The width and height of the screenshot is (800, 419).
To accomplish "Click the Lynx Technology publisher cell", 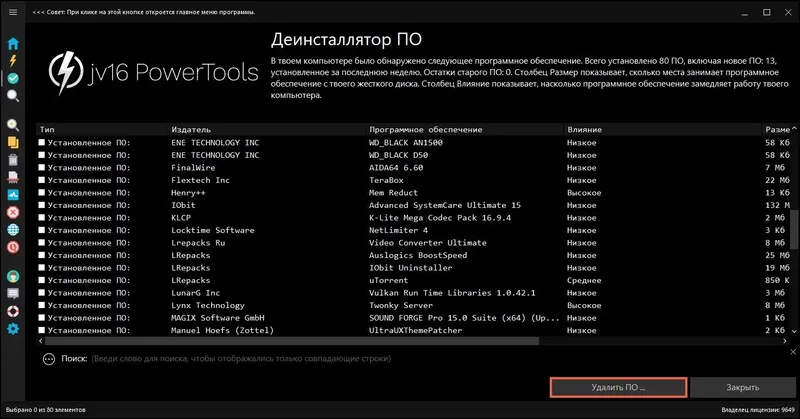I will tap(208, 305).
